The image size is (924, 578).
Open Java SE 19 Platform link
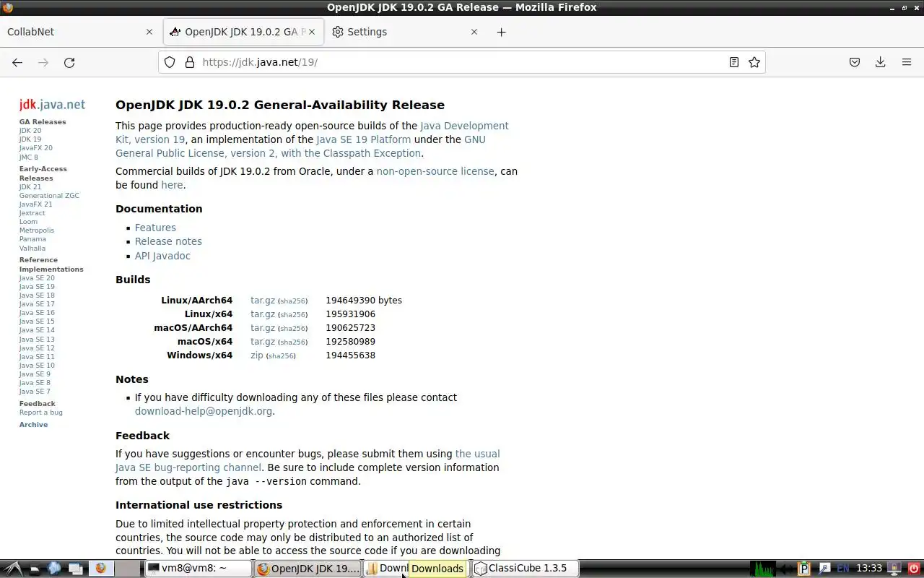[x=363, y=139]
